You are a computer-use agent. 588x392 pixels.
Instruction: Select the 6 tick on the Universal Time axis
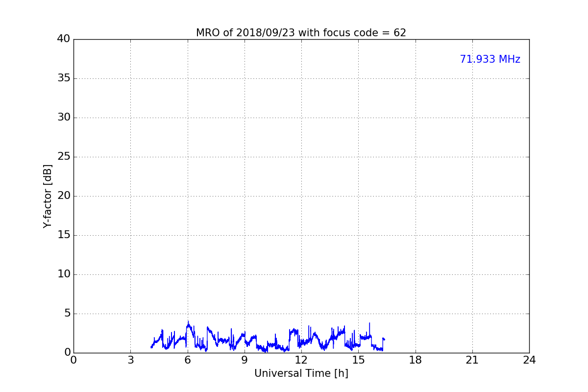187,360
